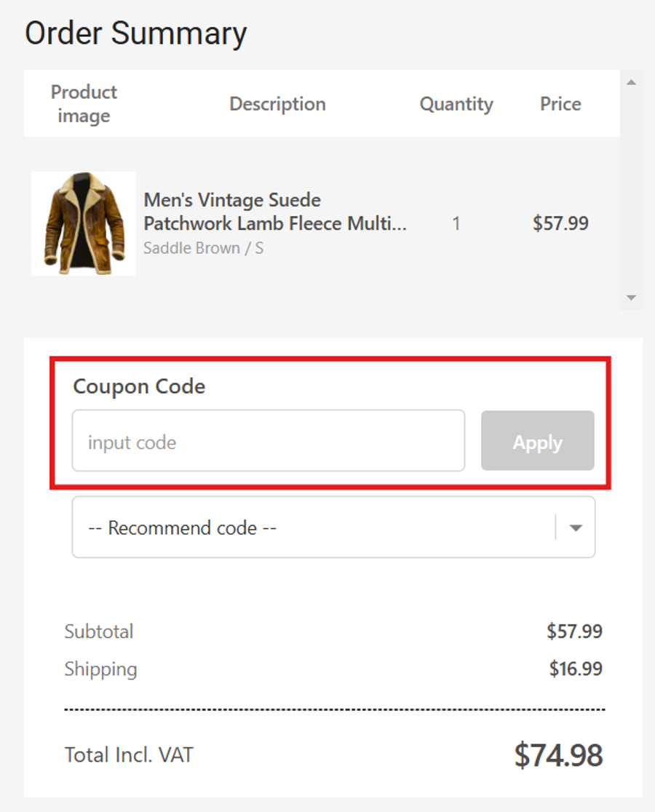Click the Recommend code dropdown arrow
655x812 pixels.
[576, 528]
